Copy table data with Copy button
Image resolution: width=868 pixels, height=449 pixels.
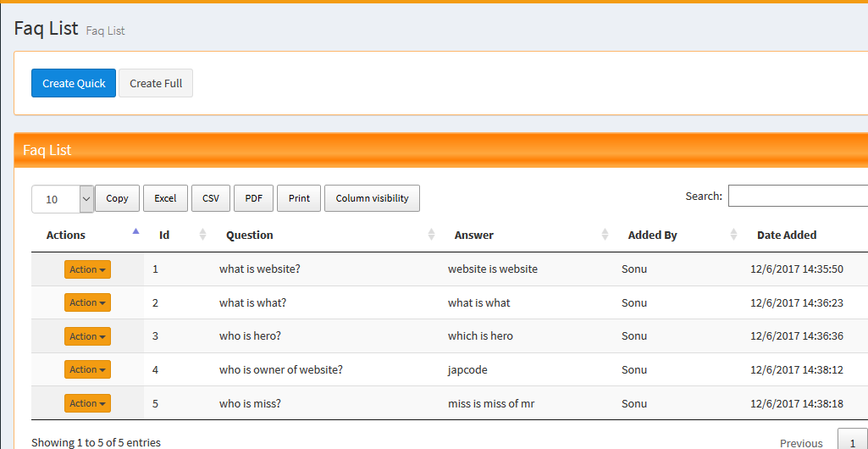117,198
